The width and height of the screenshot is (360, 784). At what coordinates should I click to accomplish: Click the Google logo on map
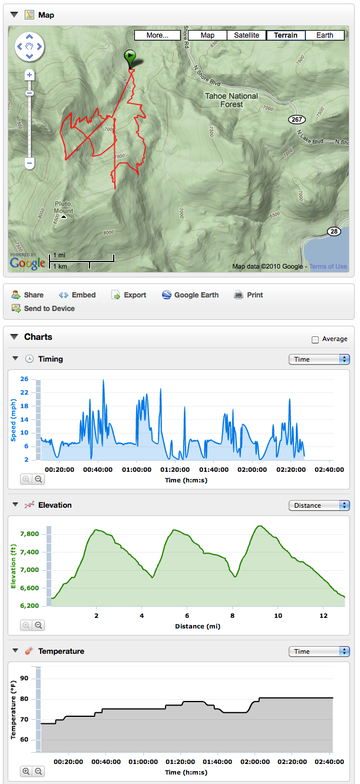pyautogui.click(x=27, y=262)
